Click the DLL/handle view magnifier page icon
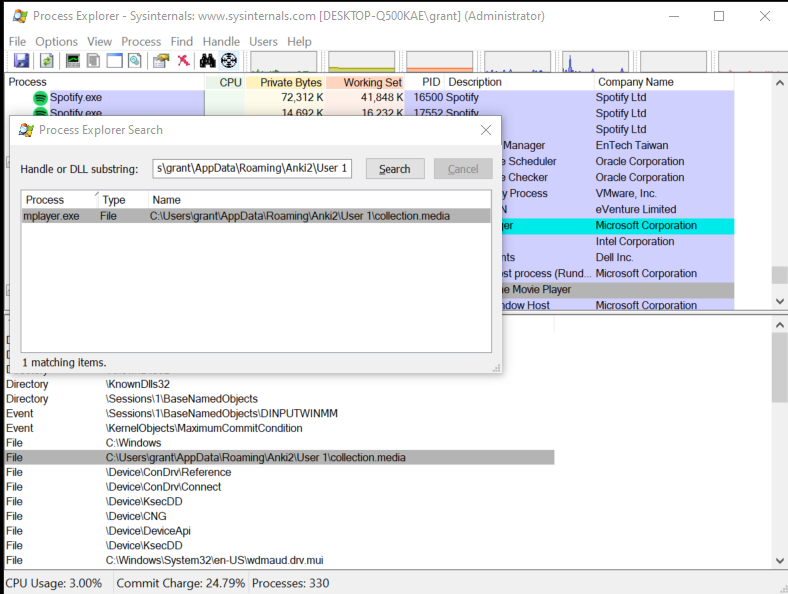 pyautogui.click(x=135, y=61)
